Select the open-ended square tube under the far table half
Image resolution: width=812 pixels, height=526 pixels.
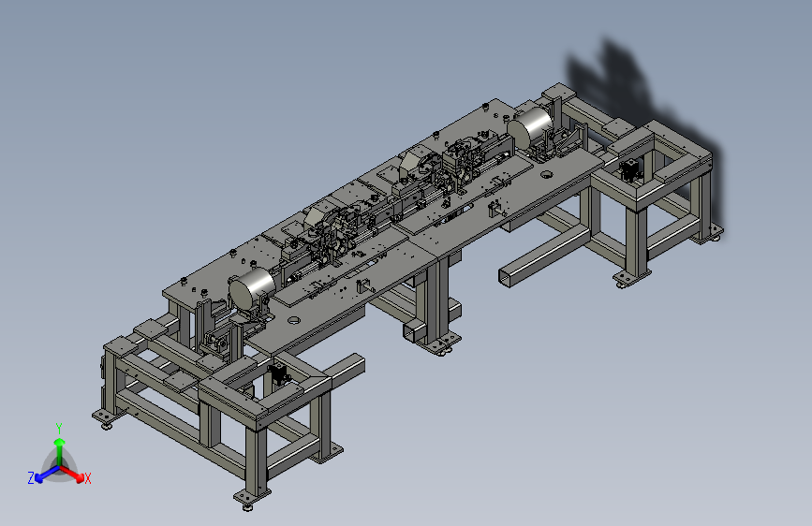click(545, 256)
